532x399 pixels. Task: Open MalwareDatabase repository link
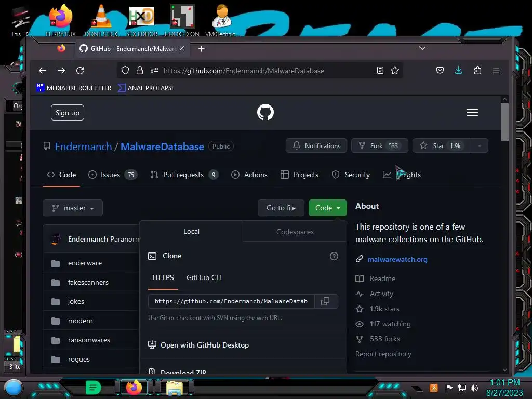coord(162,147)
